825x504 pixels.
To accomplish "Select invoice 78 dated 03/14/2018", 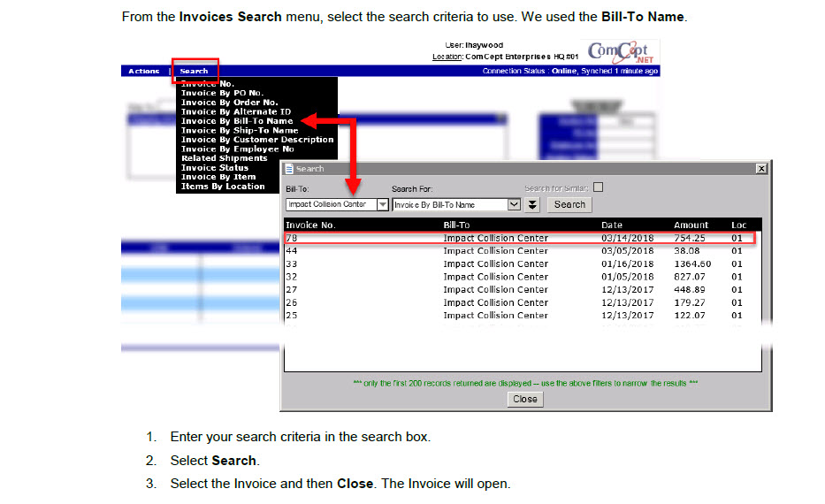I will 519,238.
